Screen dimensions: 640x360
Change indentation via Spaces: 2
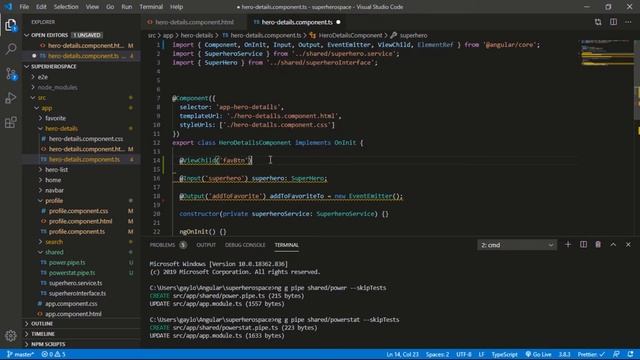[438, 354]
